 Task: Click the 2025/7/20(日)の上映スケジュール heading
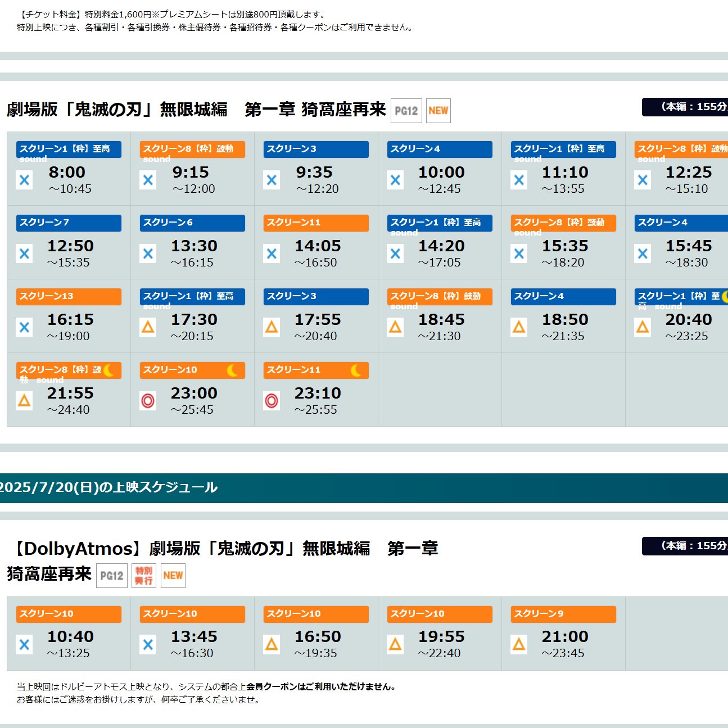(x=108, y=487)
